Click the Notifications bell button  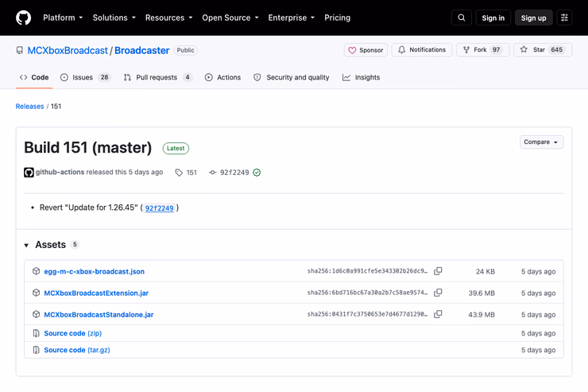click(422, 50)
